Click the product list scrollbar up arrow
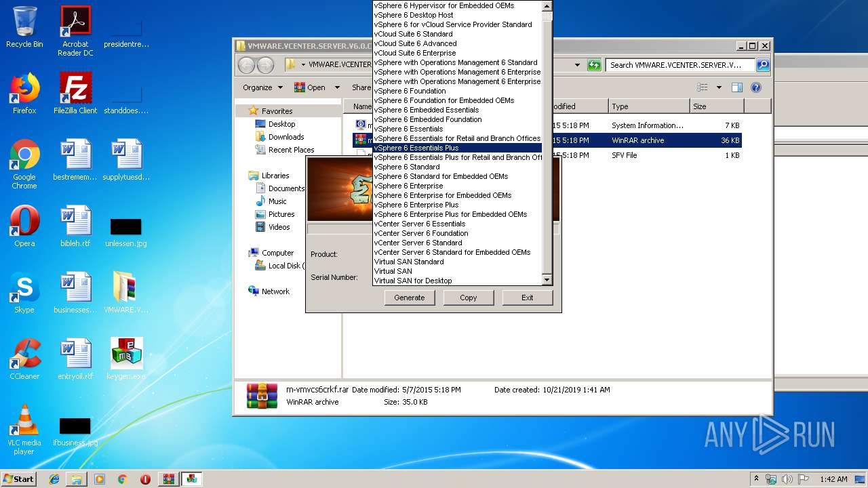868x488 pixels. click(547, 6)
